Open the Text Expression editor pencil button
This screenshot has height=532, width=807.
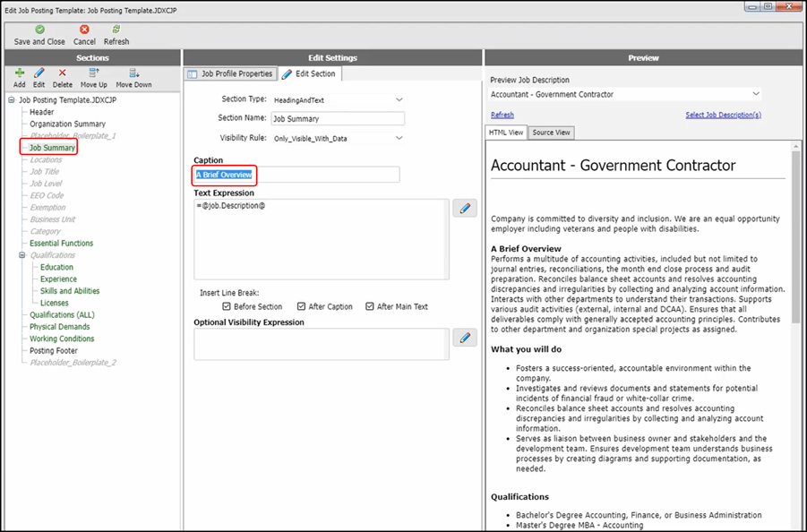point(464,209)
